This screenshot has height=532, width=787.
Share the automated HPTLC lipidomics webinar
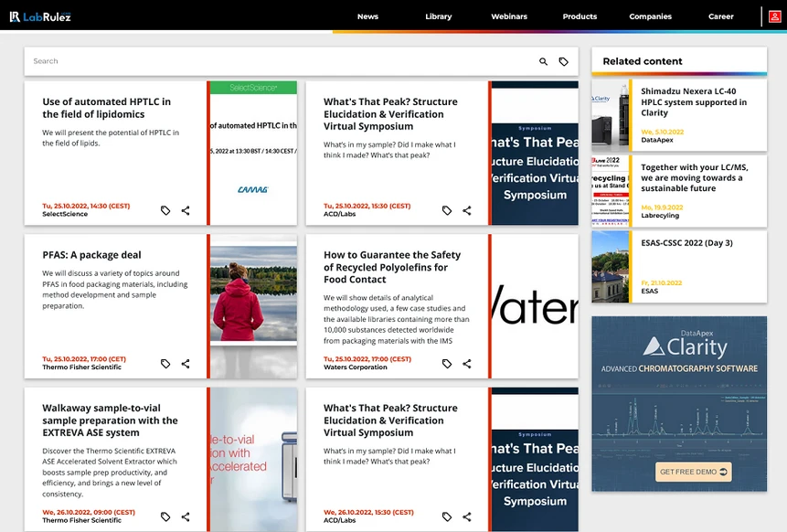186,210
